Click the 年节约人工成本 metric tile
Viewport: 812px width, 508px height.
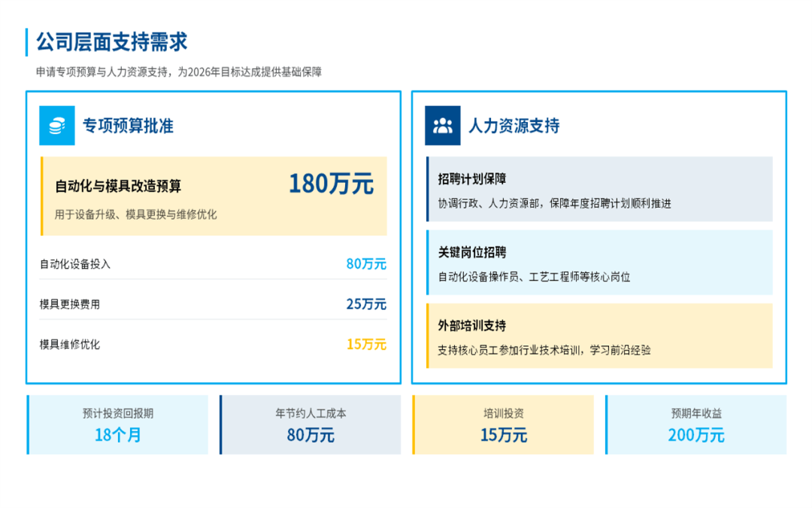coord(311,425)
